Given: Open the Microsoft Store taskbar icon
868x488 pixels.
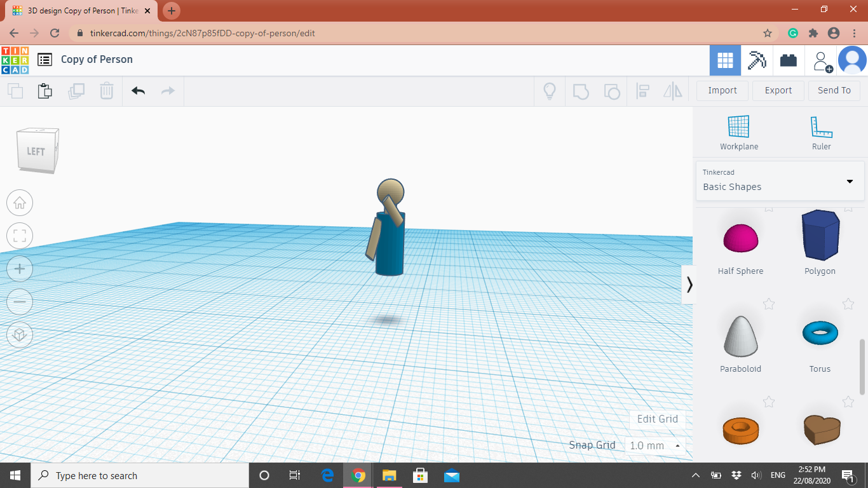Looking at the screenshot, I should [x=421, y=475].
